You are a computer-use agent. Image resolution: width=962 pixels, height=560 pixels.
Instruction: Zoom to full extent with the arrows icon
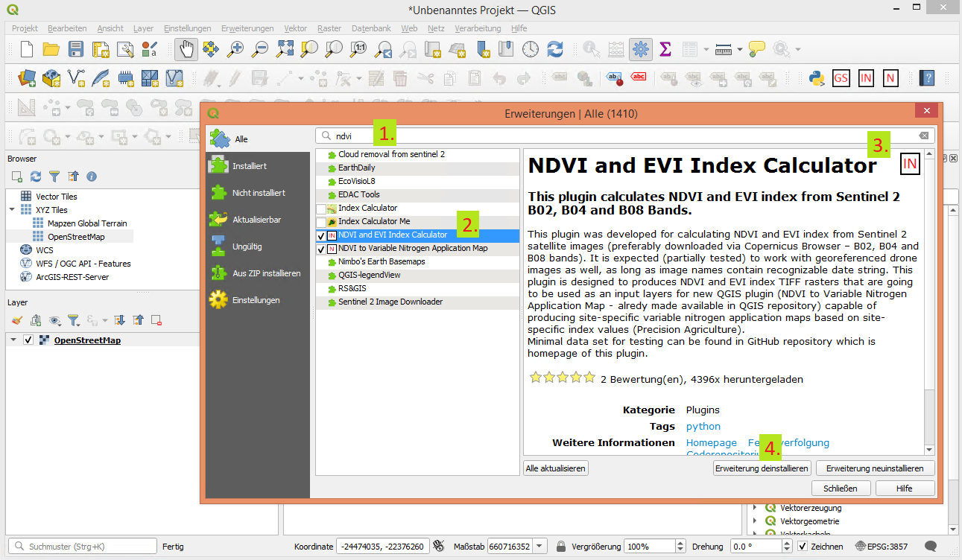coord(285,50)
